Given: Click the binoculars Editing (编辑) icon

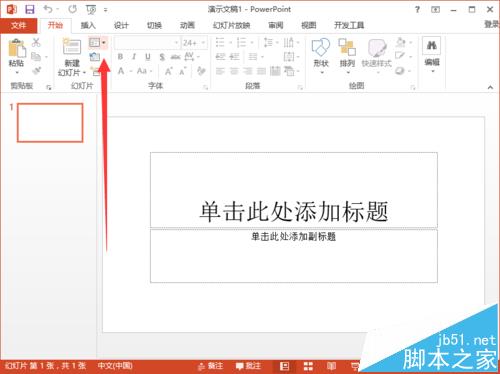Looking at the screenshot, I should tap(432, 45).
